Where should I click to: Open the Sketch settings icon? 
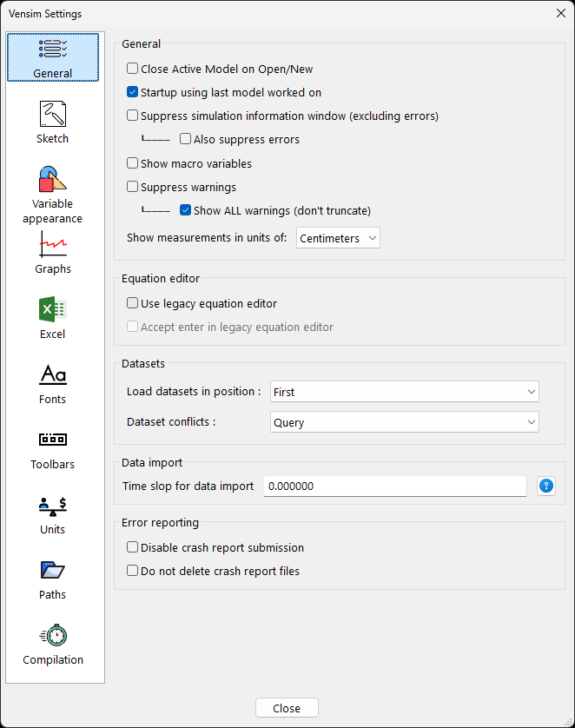tap(52, 115)
